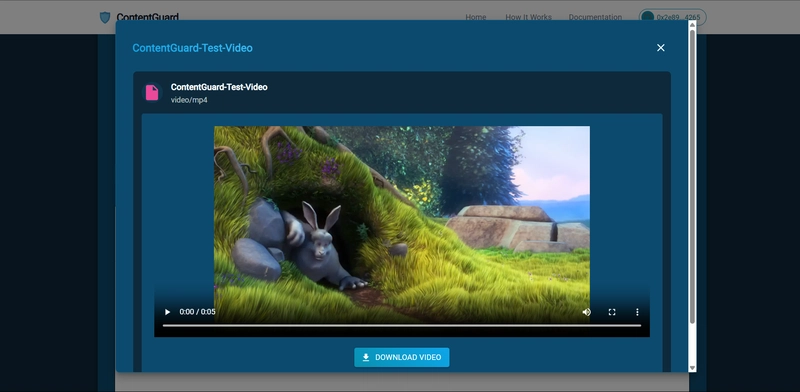Enter fullscreen mode for the video

click(x=612, y=312)
